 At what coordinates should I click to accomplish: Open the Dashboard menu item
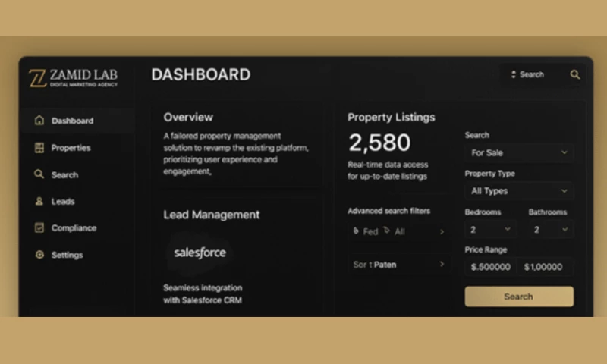79,121
